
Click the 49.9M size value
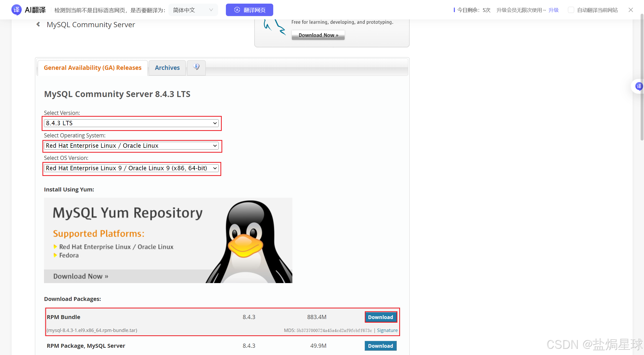pos(318,346)
